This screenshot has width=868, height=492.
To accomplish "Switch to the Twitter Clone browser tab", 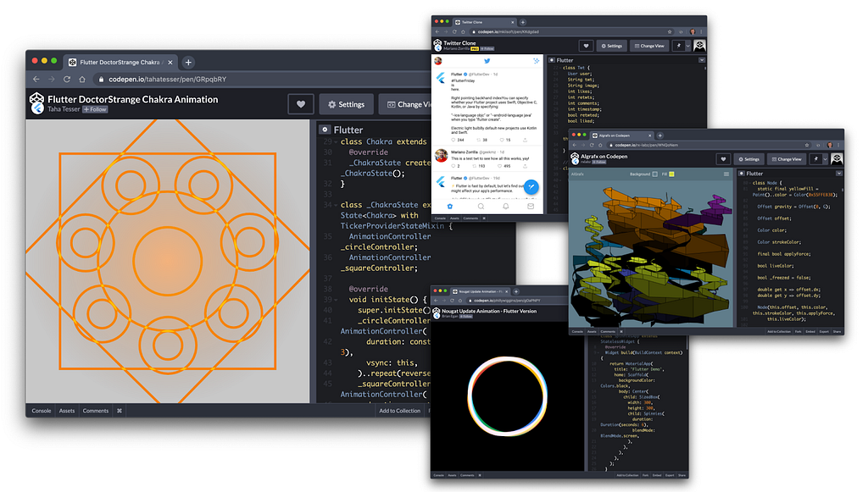I will tap(471, 21).
